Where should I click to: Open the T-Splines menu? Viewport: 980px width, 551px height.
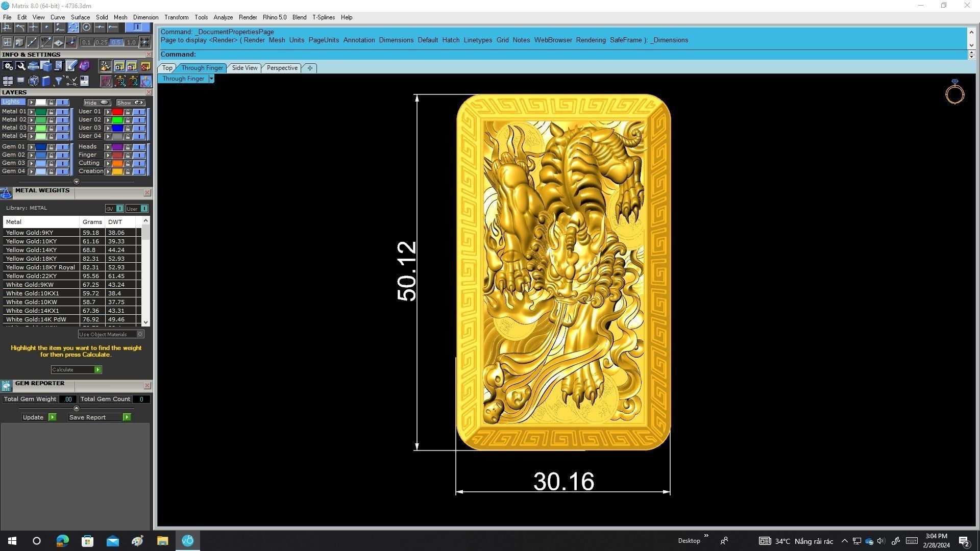point(324,17)
